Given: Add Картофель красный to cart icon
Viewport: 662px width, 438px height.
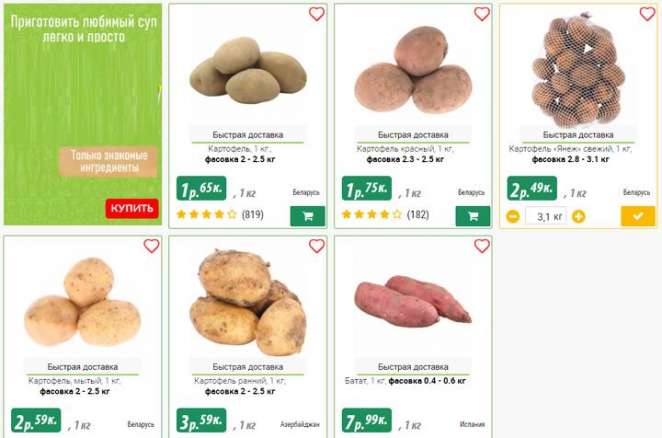Looking at the screenshot, I should coord(473,216).
